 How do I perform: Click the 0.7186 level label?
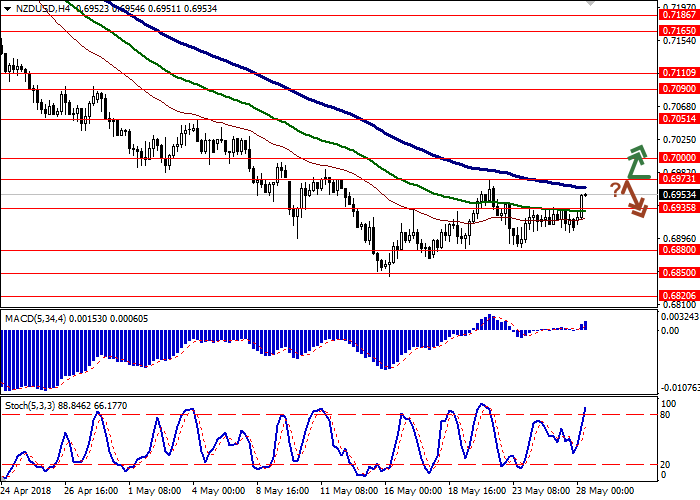pyautogui.click(x=676, y=16)
